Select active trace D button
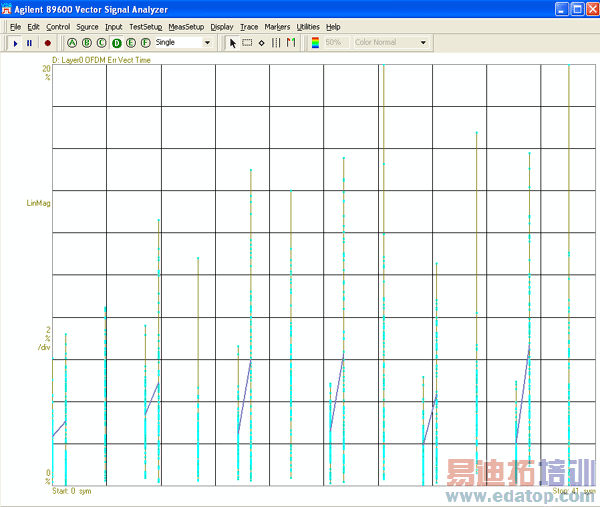Image resolution: width=600 pixels, height=507 pixels. pos(117,43)
